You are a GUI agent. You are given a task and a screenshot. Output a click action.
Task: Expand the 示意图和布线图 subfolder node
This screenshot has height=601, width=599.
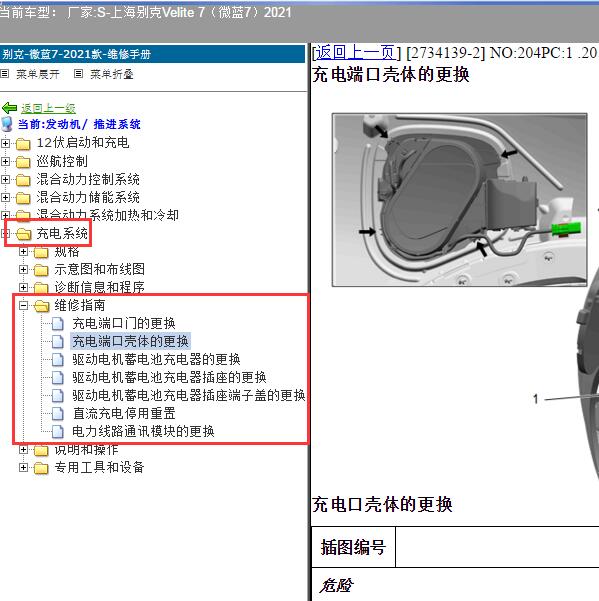point(23,269)
